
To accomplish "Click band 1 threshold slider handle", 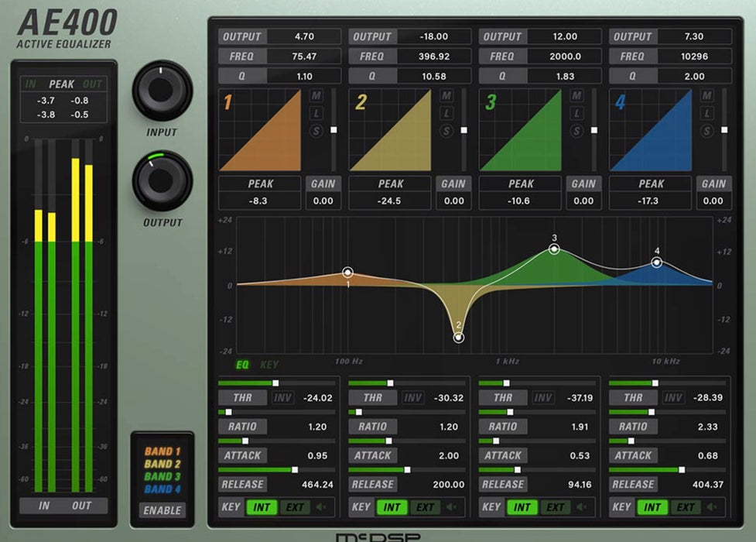I will click(275, 383).
